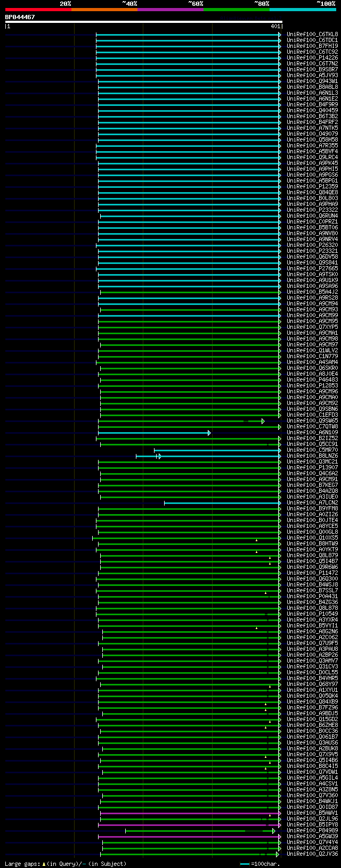
Task: Click the cyan ~100% identity legend segment
Action: [303, 10]
